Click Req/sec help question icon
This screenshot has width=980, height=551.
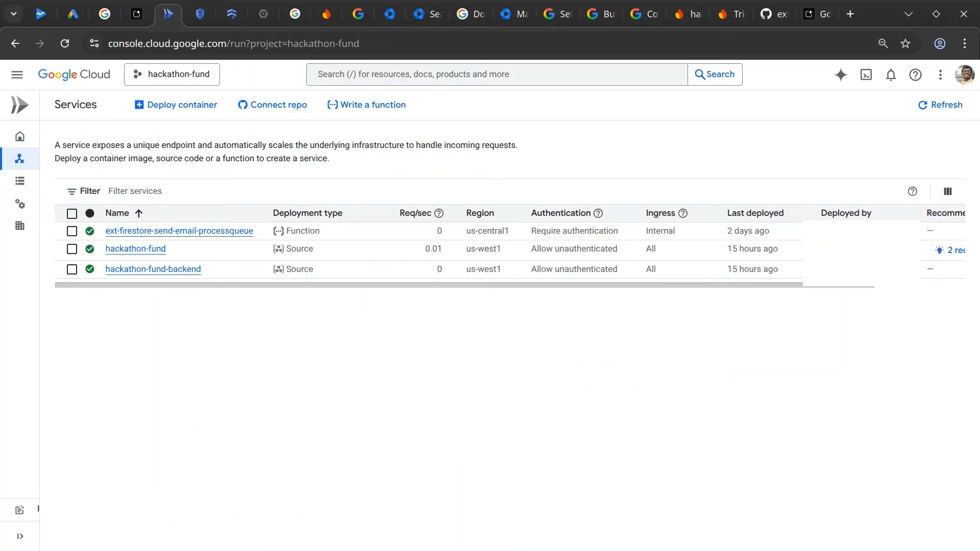pyautogui.click(x=439, y=213)
